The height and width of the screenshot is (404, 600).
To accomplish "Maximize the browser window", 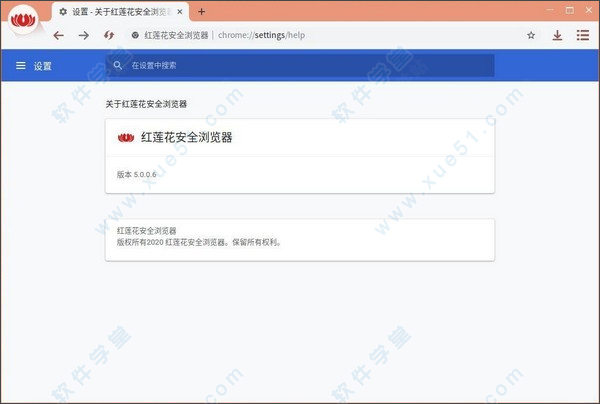I will pyautogui.click(x=570, y=10).
